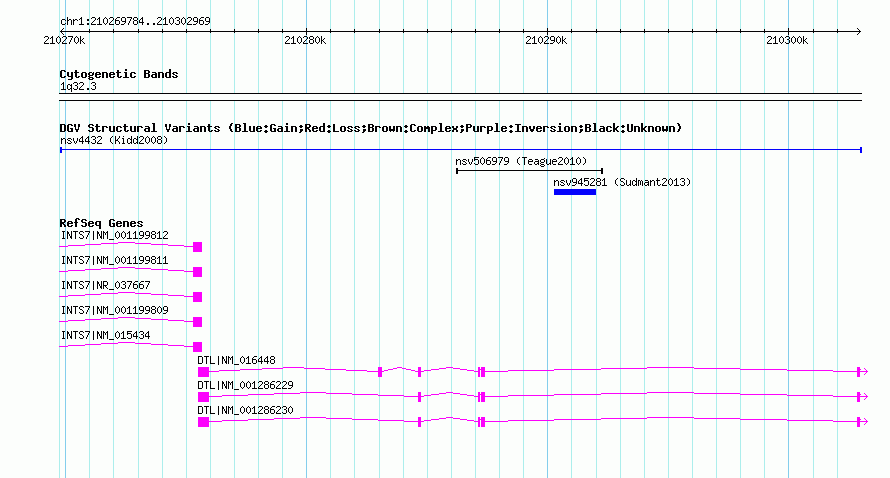The height and width of the screenshot is (478, 890).
Task: Select the nsv506979 (Teague2010) variant label
Action: (x=521, y=161)
